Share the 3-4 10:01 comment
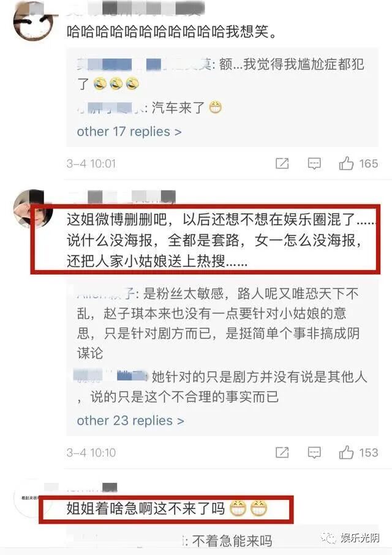Image resolution: width=392 pixels, height=555 pixels. [282, 164]
